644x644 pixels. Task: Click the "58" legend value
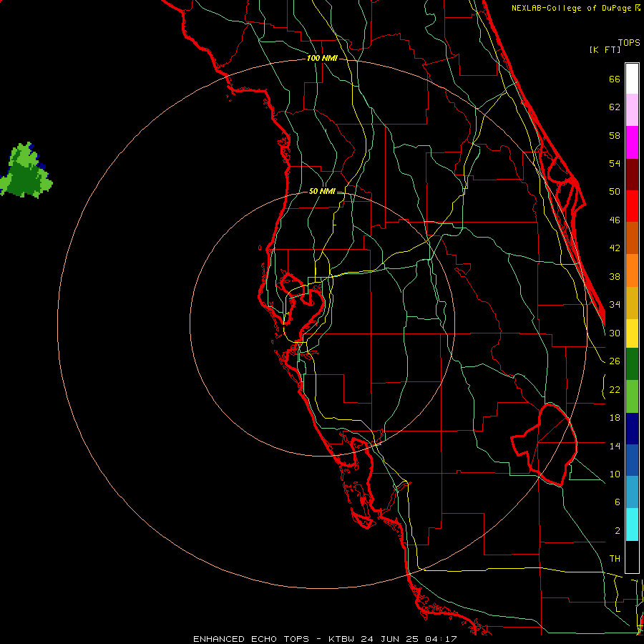[x=615, y=135]
